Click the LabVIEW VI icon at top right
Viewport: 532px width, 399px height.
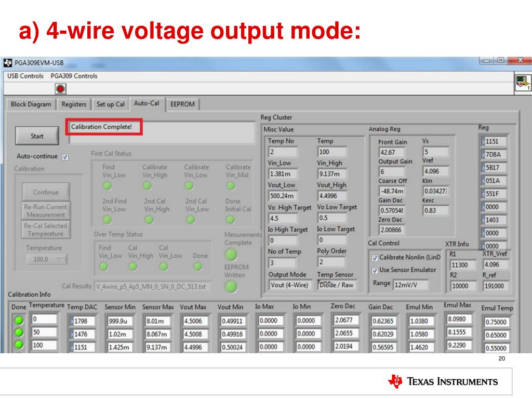click(523, 83)
